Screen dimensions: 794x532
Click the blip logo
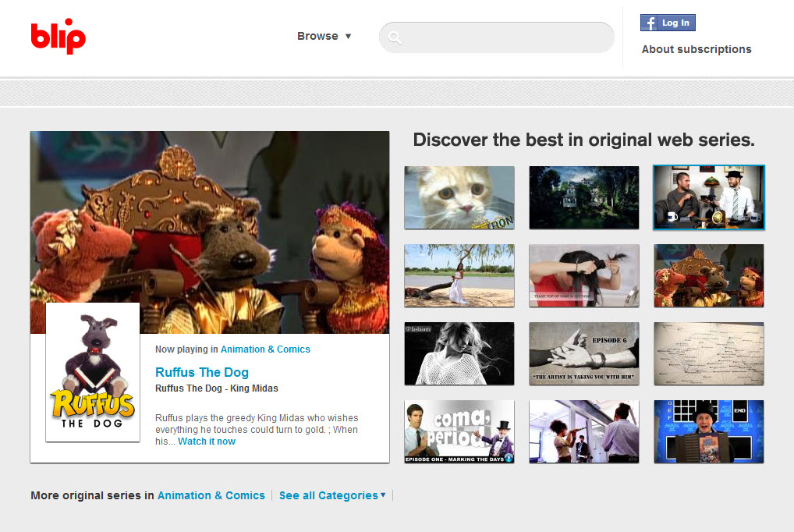pos(58,36)
